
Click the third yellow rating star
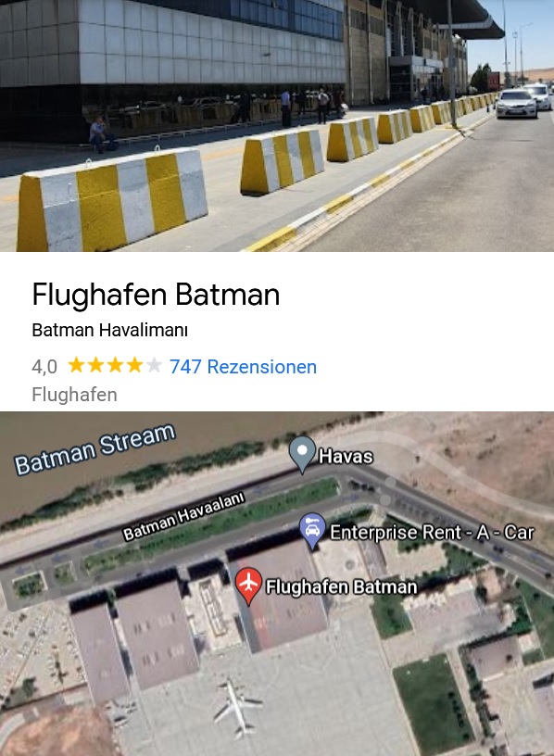(x=115, y=365)
